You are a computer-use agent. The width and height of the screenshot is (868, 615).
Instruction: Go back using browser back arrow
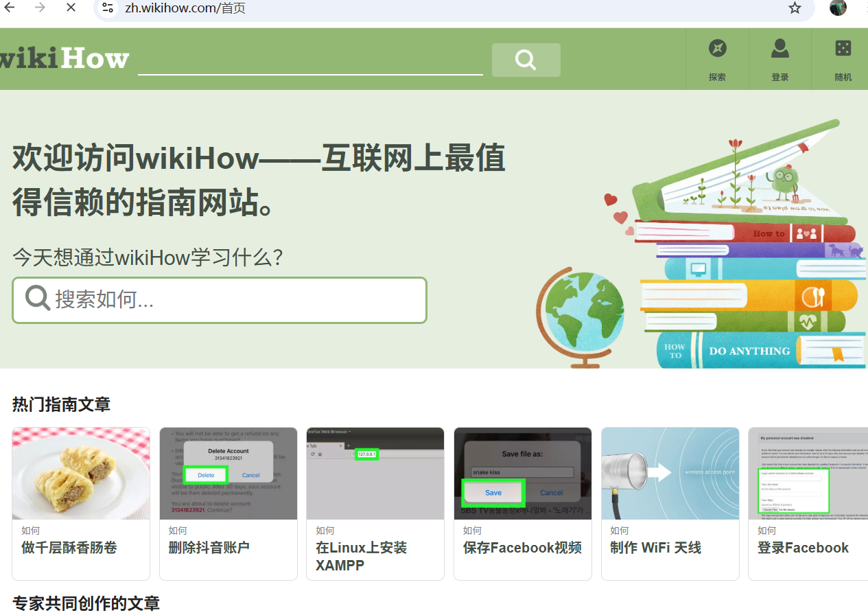click(x=10, y=8)
